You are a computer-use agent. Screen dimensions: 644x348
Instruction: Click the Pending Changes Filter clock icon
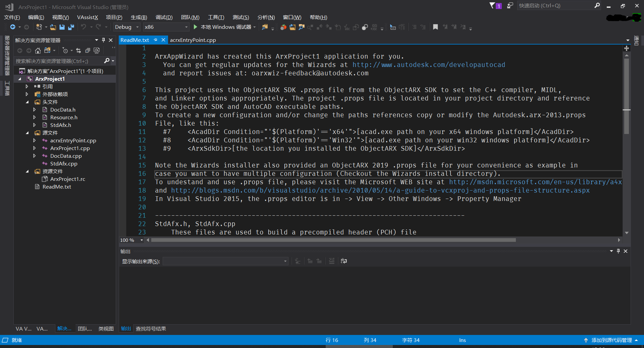(x=65, y=51)
